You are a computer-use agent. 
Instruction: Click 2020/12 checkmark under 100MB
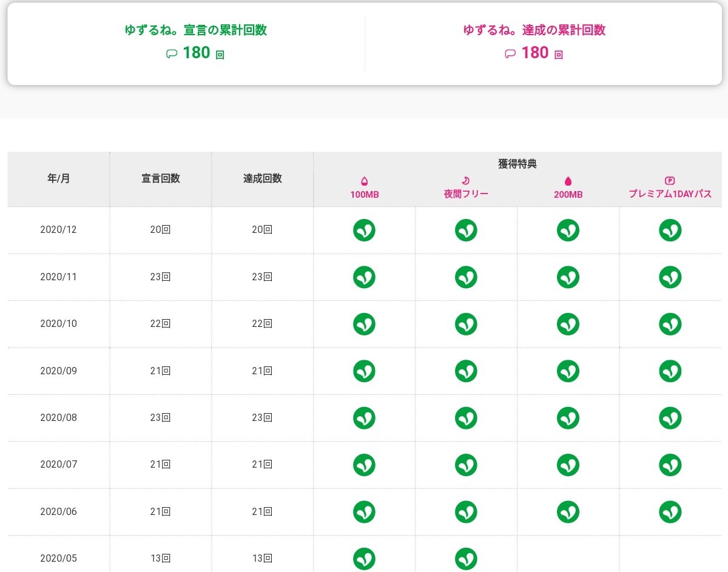coord(364,230)
